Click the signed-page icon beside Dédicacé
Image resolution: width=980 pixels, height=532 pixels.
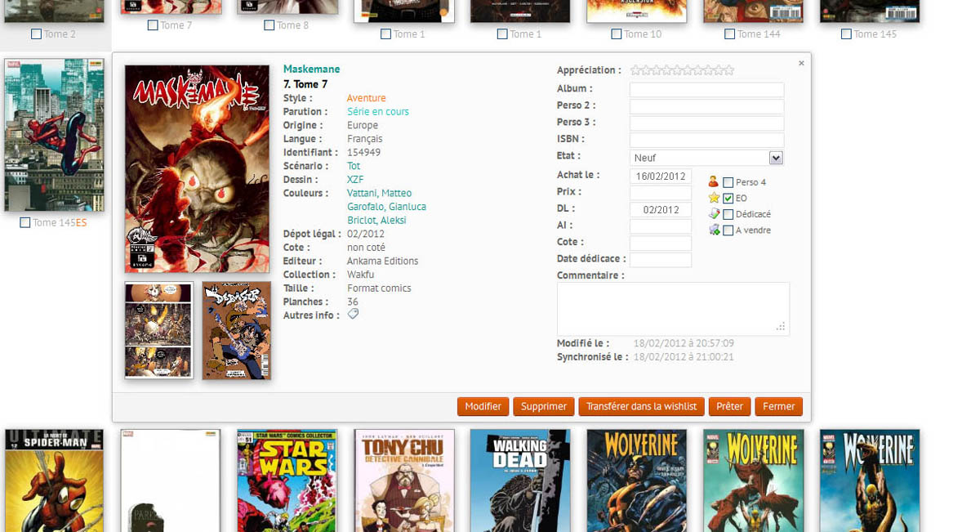pos(714,214)
